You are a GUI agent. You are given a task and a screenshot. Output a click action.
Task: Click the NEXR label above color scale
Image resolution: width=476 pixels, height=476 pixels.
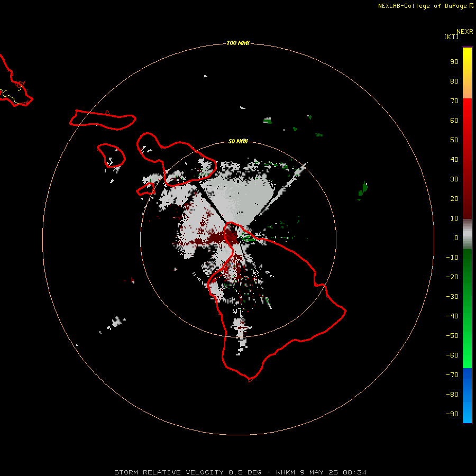(x=465, y=32)
